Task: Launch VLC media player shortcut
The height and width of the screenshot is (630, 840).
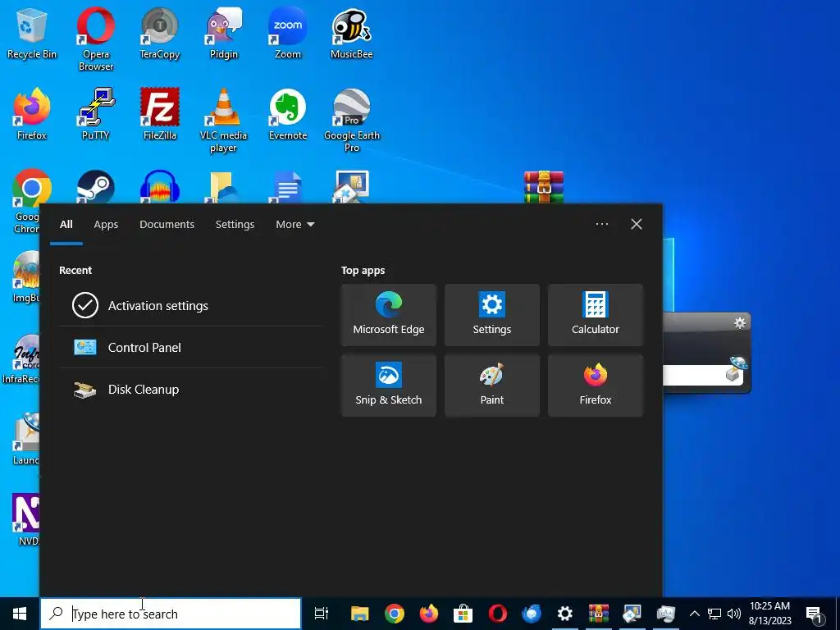Action: click(x=223, y=121)
